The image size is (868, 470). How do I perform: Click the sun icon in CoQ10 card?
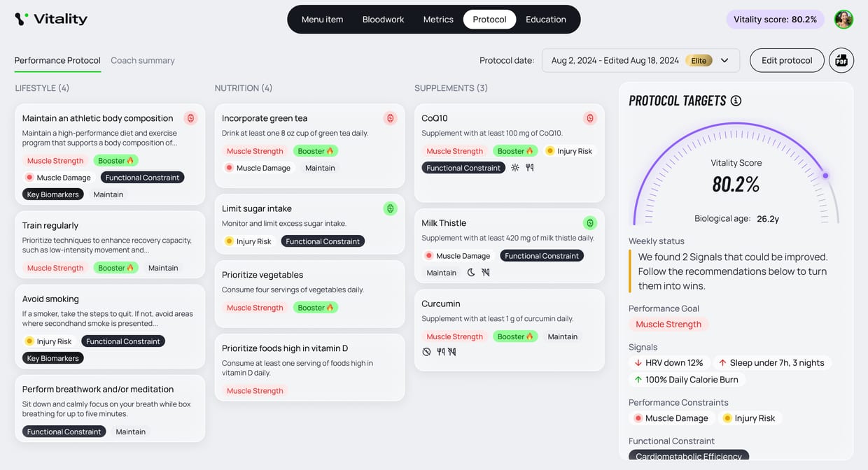click(515, 168)
